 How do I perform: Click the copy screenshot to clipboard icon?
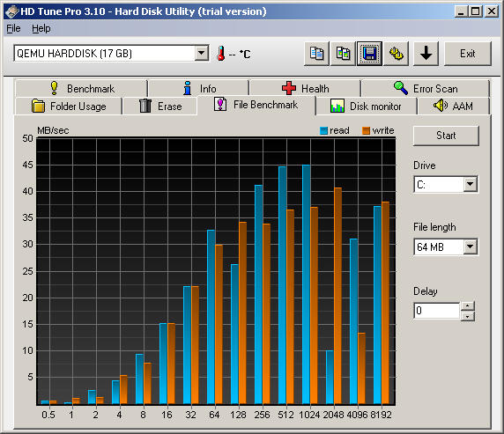[x=343, y=54]
